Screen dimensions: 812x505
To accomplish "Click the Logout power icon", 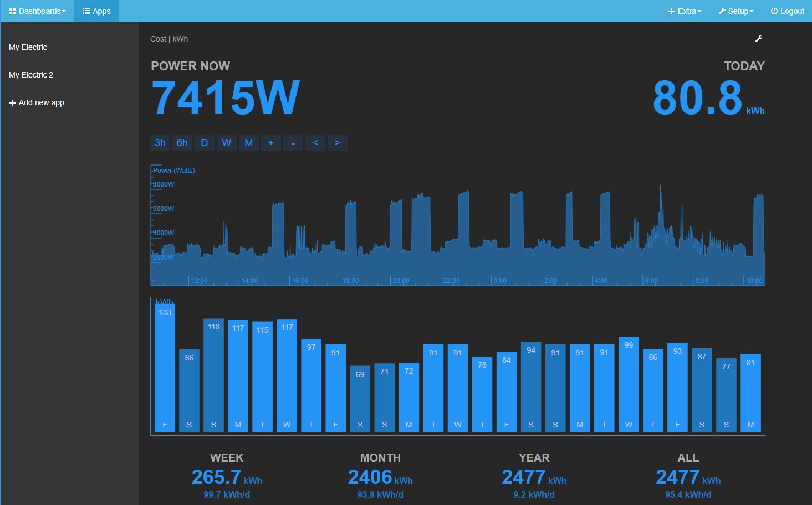I will coord(774,11).
